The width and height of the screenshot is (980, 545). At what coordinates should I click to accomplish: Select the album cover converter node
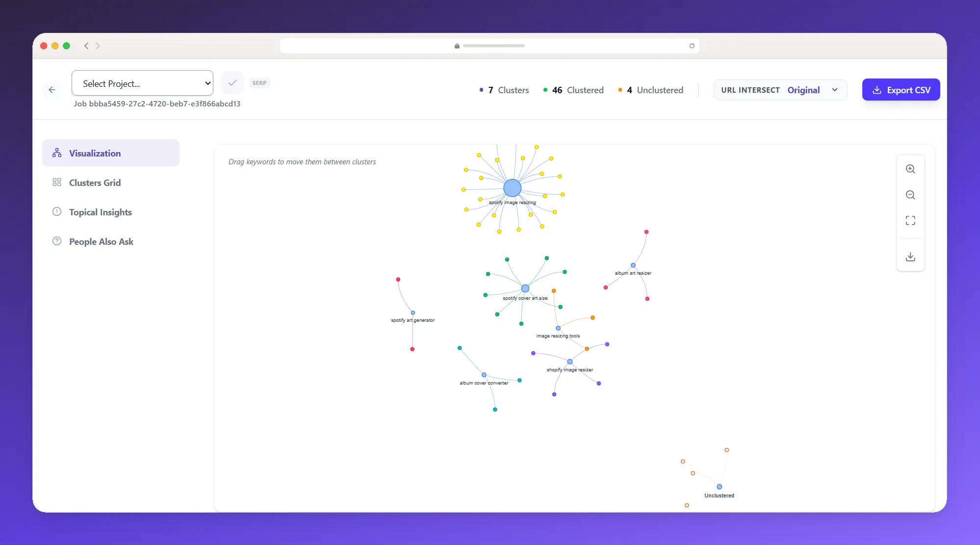[484, 375]
